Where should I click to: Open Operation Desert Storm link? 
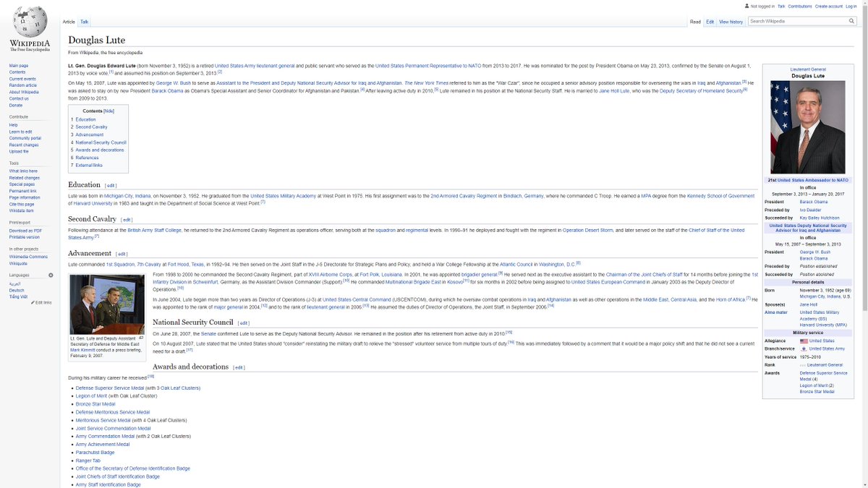click(587, 230)
